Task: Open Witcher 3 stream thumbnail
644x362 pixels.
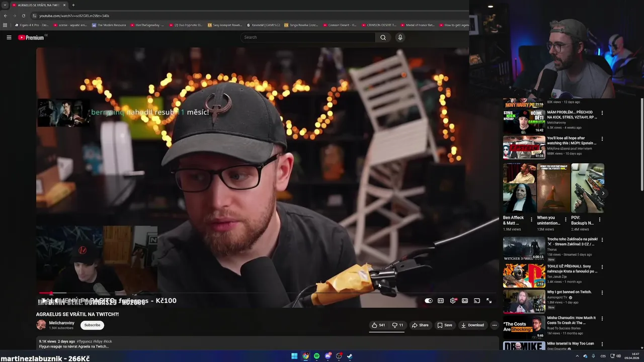Action: [x=524, y=248]
